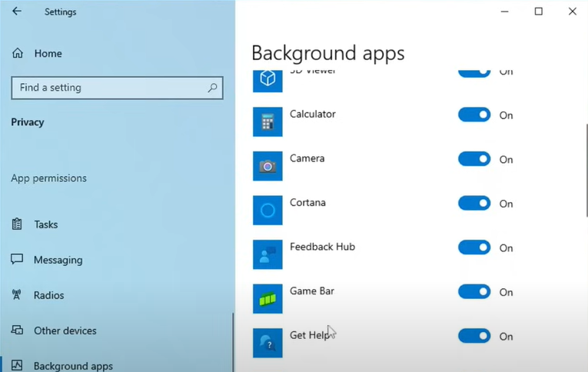588x372 pixels.
Task: Select Background apps in sidebar
Action: coord(73,365)
